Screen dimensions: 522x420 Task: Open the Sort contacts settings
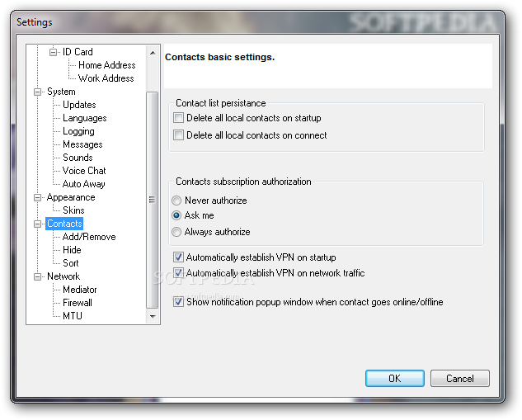(71, 263)
